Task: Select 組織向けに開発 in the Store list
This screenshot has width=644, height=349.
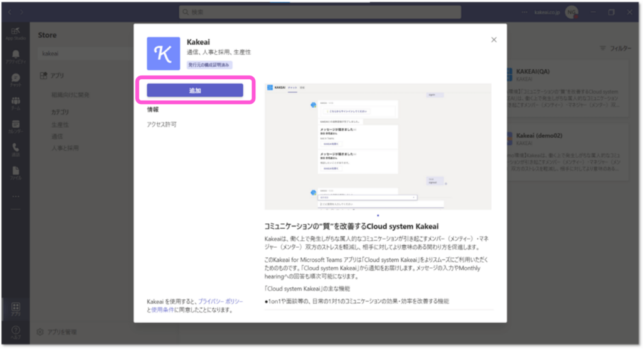Action: (70, 95)
